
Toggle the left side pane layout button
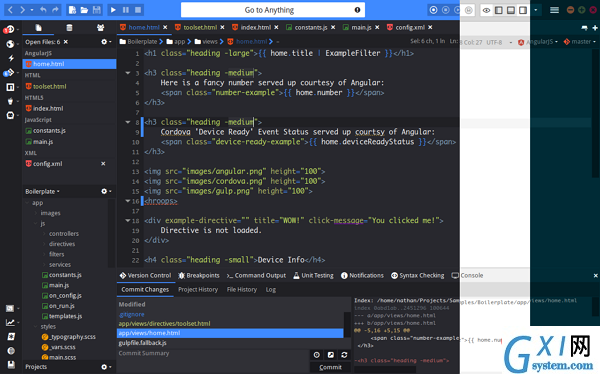pyautogui.click(x=499, y=10)
